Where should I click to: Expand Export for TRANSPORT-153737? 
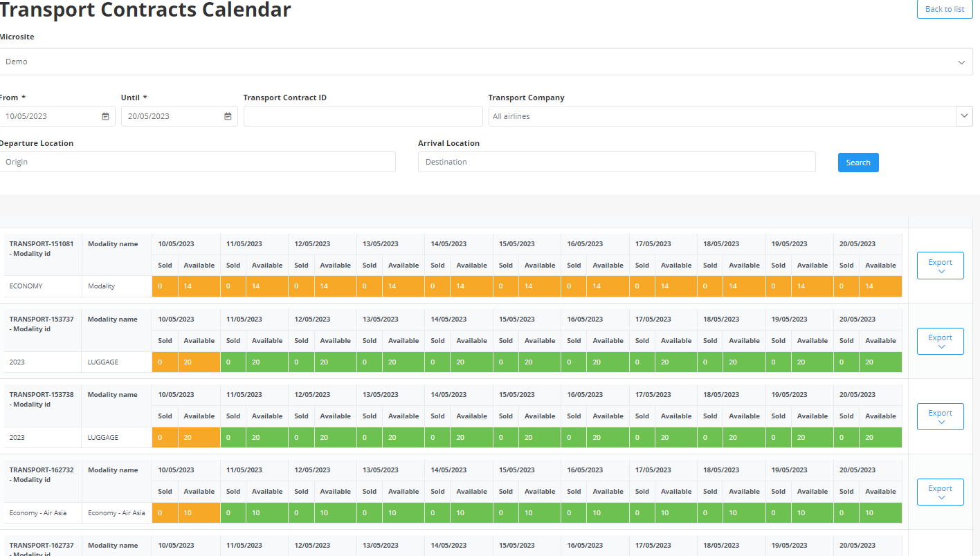pos(940,341)
